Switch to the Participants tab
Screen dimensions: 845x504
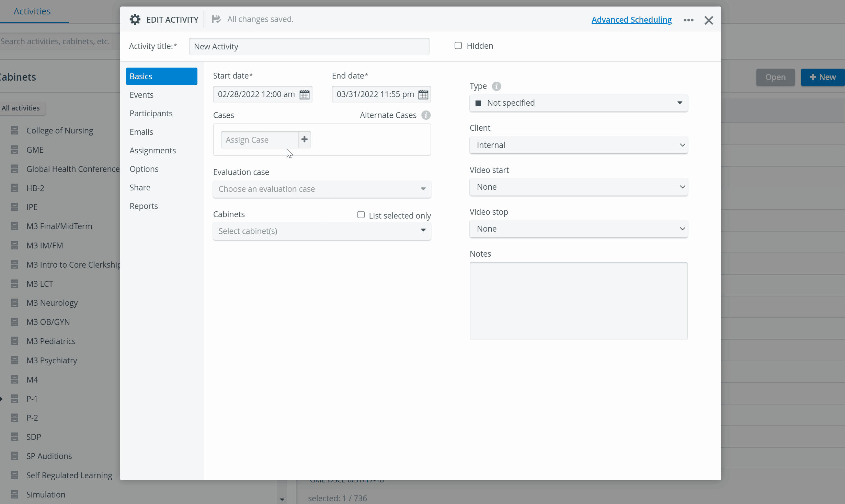[151, 114]
